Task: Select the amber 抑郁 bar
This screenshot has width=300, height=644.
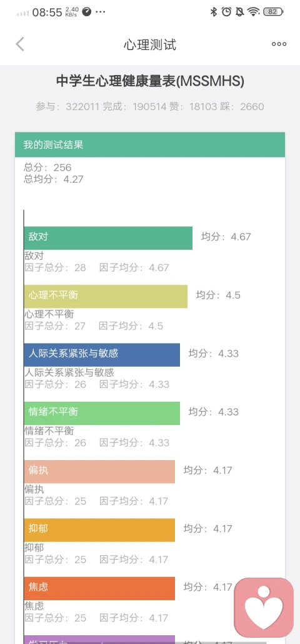Action: coord(100,529)
